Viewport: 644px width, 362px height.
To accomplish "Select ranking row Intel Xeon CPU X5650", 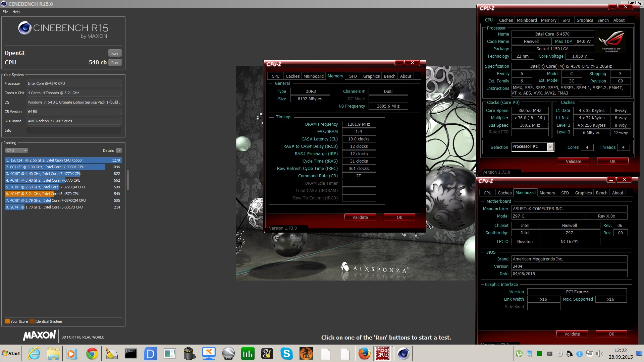I will pyautogui.click(x=63, y=160).
